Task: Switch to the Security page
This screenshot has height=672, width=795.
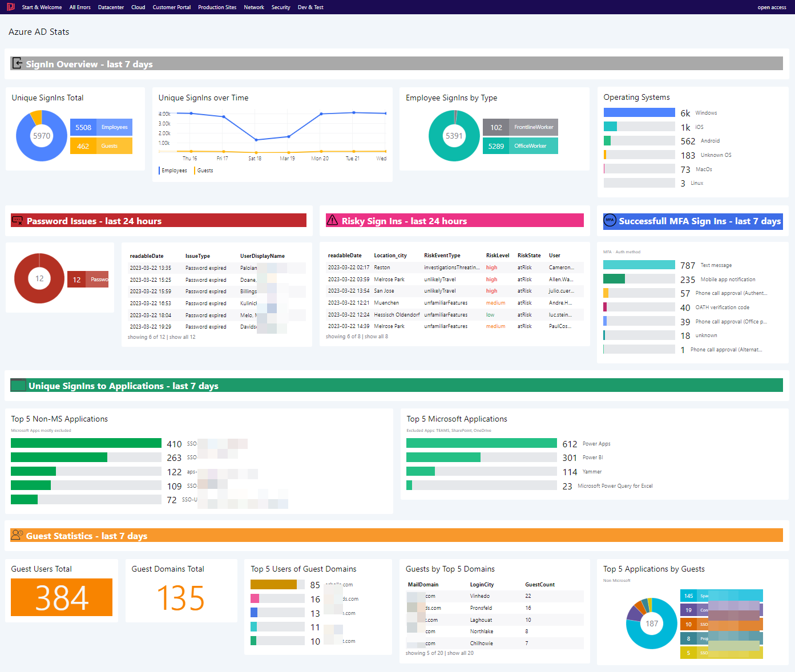Action: pyautogui.click(x=281, y=7)
